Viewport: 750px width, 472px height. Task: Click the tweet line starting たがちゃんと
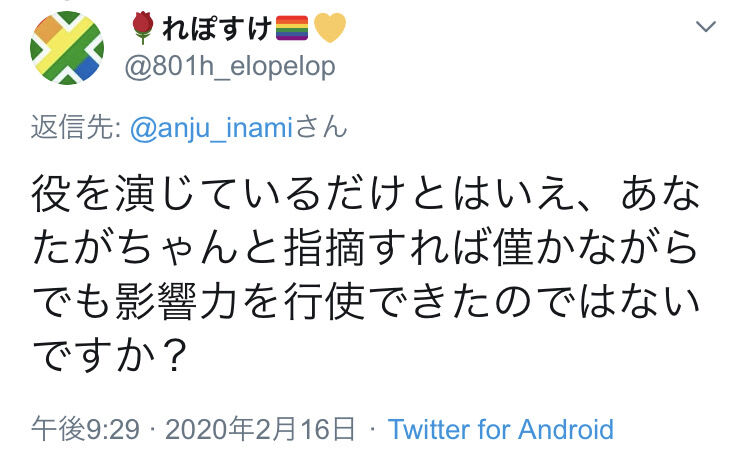366,247
